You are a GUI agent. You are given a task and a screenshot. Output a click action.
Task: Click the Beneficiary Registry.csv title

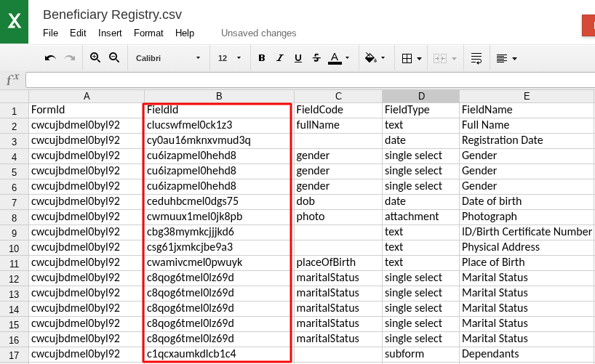(x=112, y=15)
